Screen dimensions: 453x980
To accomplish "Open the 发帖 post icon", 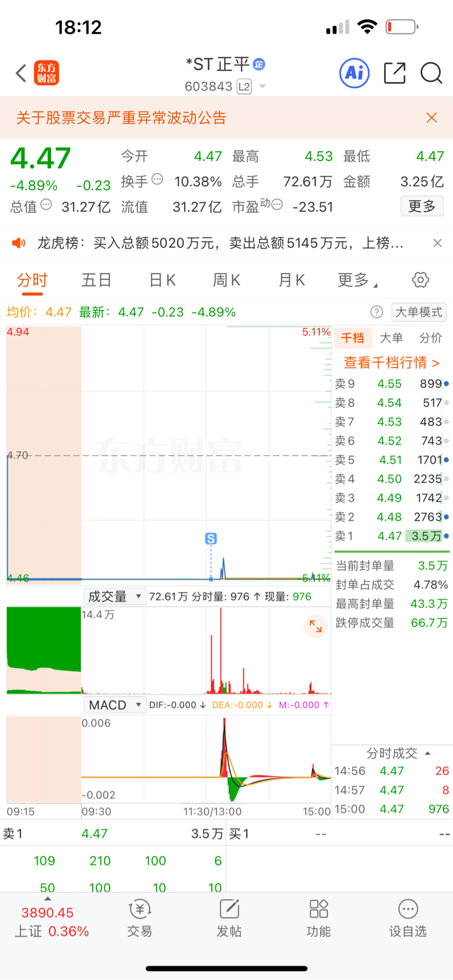I will tap(229, 919).
